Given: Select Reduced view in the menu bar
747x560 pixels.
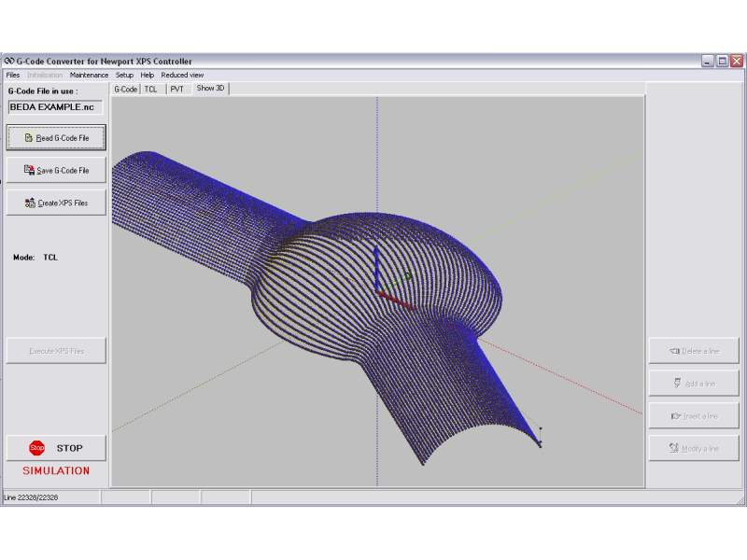Looking at the screenshot, I should tap(182, 75).
